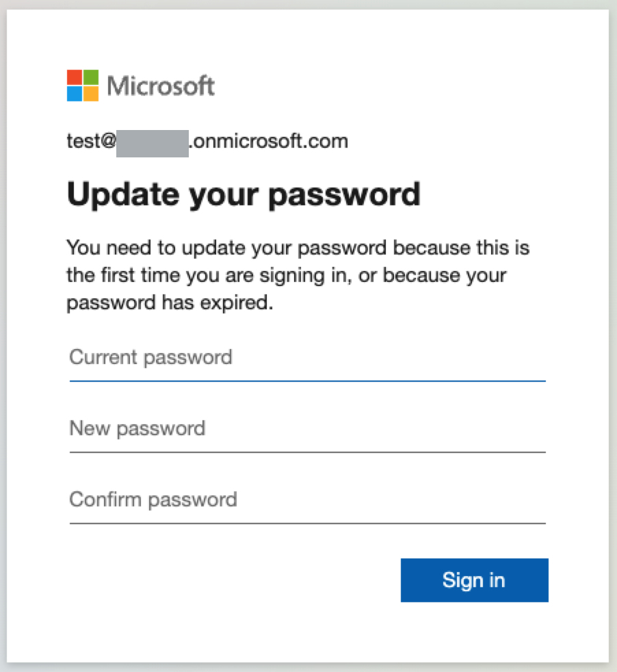This screenshot has width=617, height=672.
Task: Focus the New password field
Action: click(x=306, y=429)
